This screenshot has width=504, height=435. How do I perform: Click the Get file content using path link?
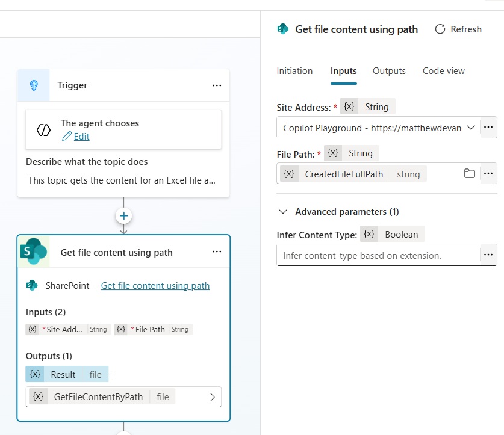click(x=155, y=286)
